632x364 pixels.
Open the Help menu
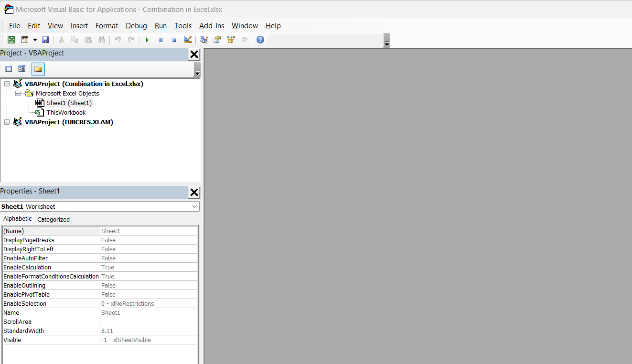click(273, 26)
